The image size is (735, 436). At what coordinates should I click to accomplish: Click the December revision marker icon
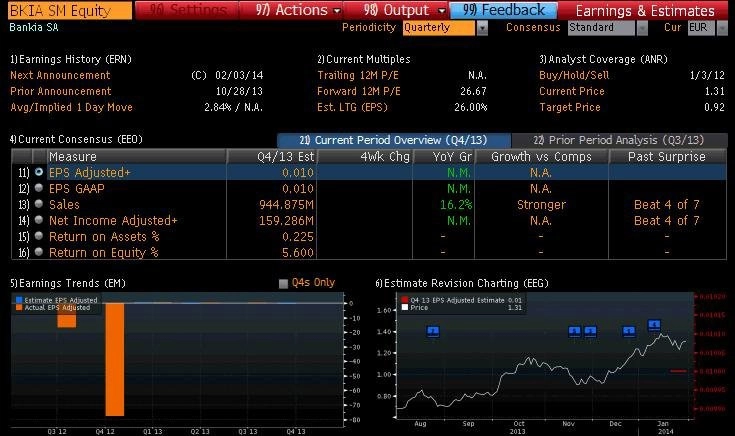[629, 332]
